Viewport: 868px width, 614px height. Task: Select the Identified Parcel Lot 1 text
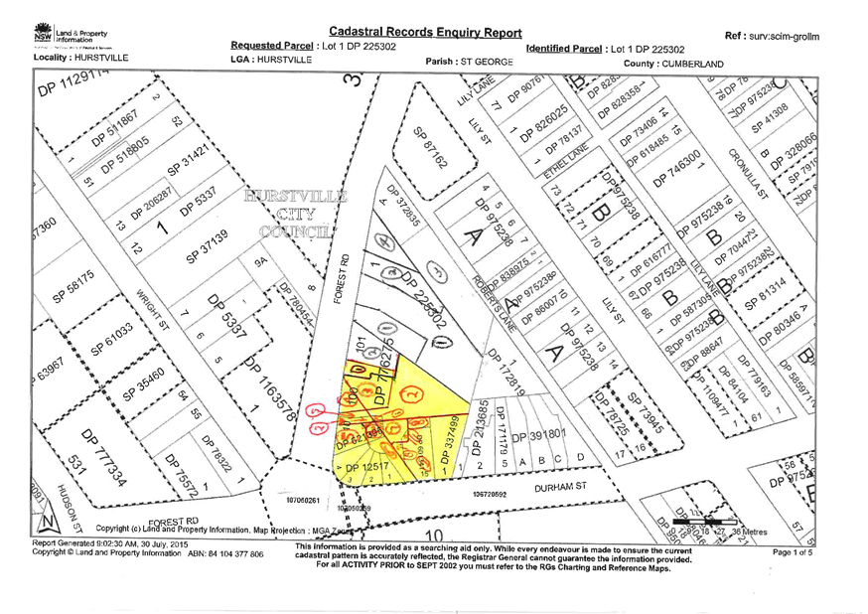594,48
